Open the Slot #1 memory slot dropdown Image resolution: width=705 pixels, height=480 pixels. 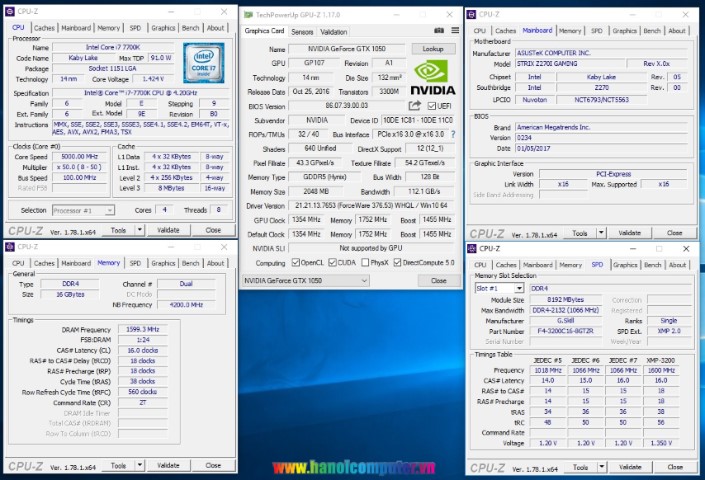500,288
